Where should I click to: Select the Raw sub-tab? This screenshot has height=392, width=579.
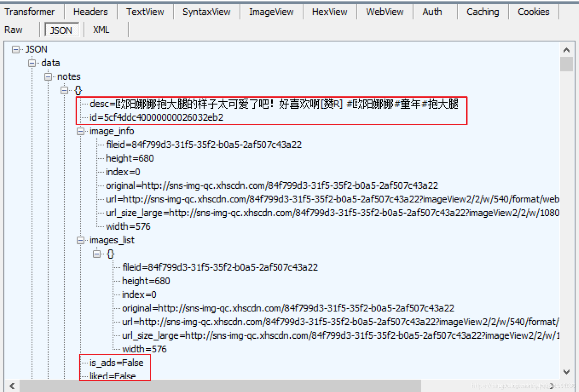click(x=14, y=30)
